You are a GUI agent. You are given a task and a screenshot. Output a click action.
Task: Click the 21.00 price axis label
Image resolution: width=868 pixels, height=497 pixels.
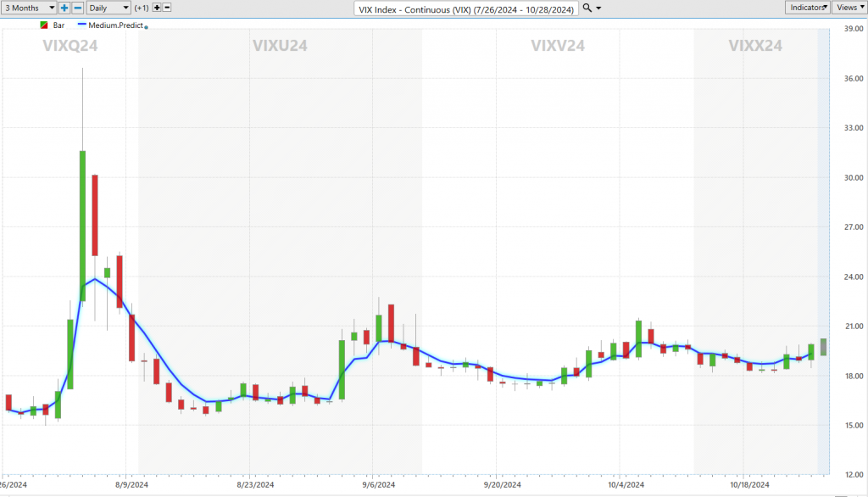[x=854, y=327]
